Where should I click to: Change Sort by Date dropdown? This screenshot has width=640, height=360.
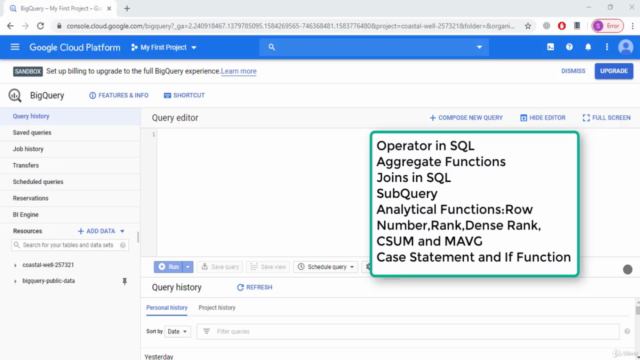tap(177, 331)
